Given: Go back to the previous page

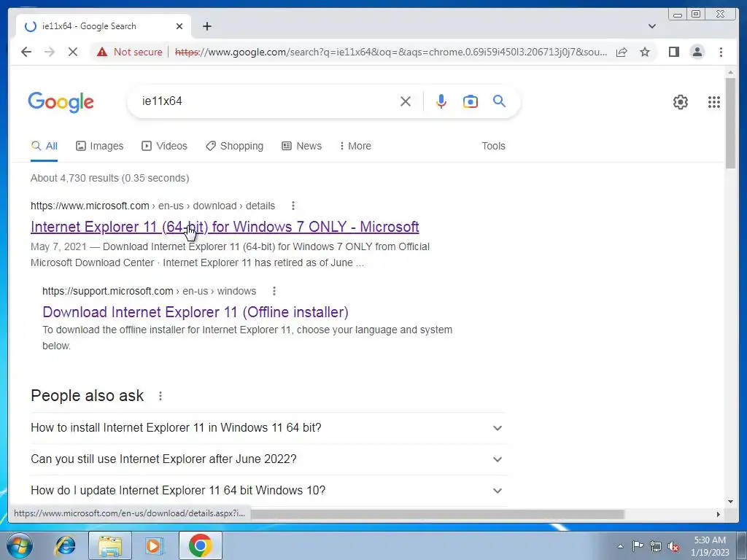Looking at the screenshot, I should (x=26, y=52).
